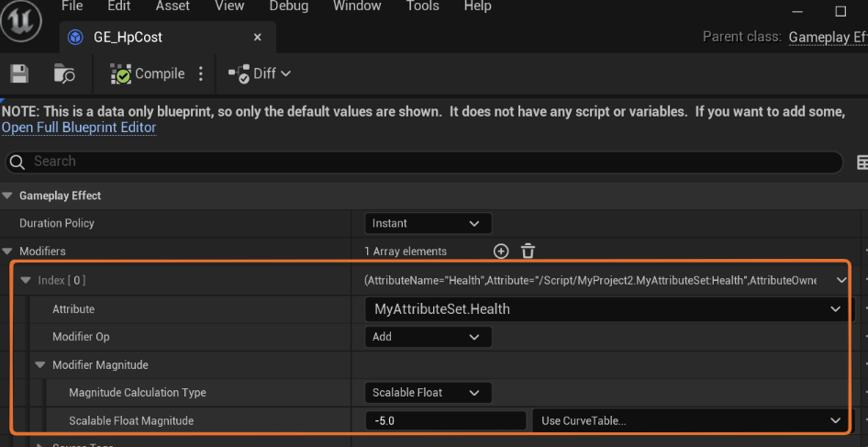Click the Compile blueprint button
This screenshot has width=868, height=447.
click(x=148, y=73)
